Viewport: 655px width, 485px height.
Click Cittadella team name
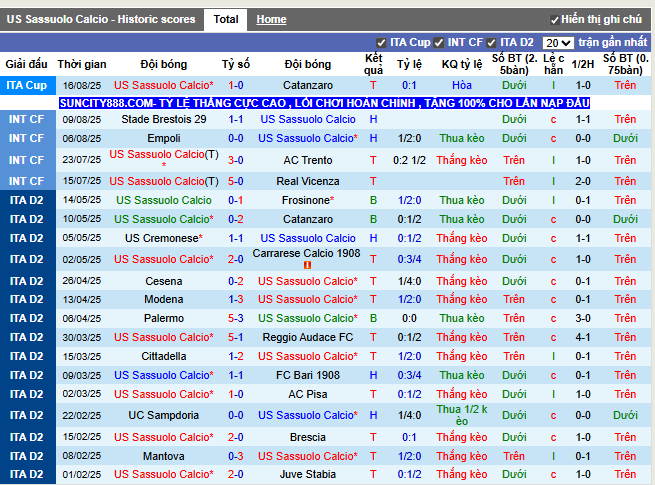[x=164, y=357]
